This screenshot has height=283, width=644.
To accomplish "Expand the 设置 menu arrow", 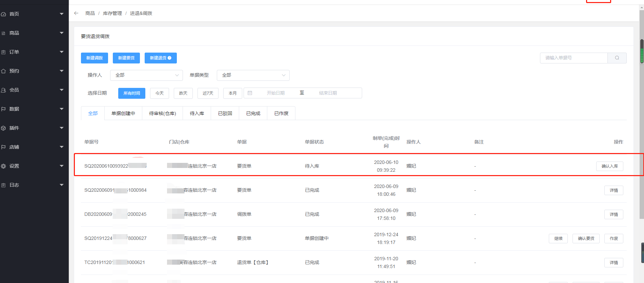I will pyautogui.click(x=62, y=166).
